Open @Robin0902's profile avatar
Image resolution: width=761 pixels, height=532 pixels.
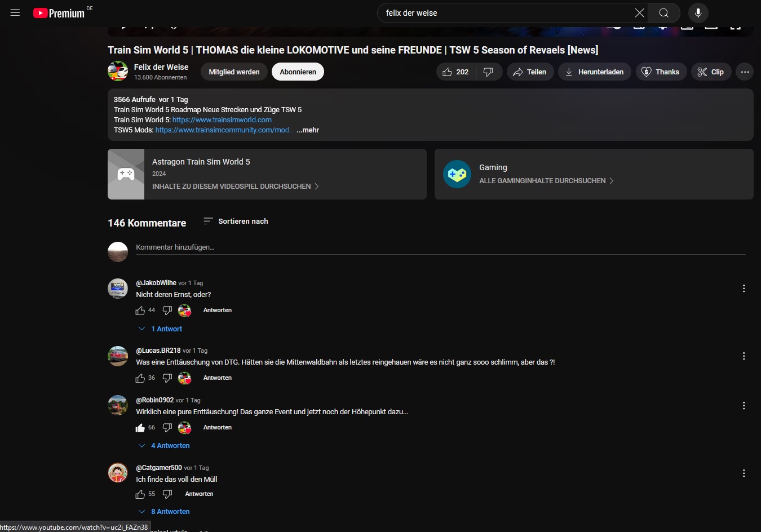(118, 406)
